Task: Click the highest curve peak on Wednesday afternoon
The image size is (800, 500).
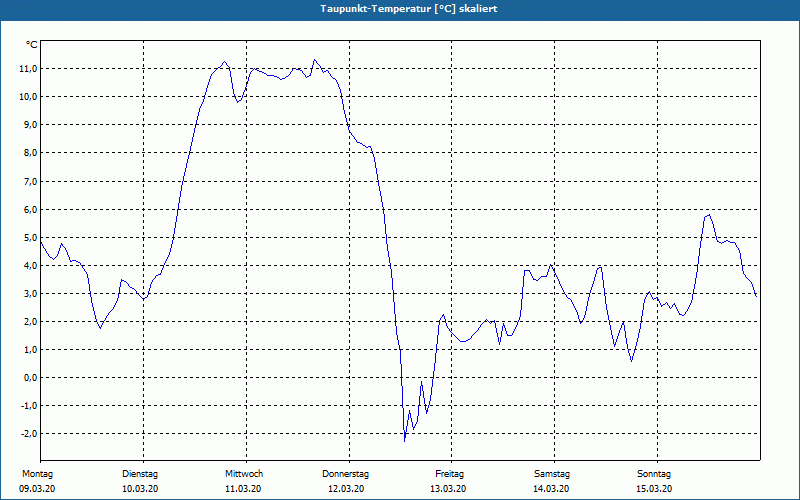Action: (314, 60)
